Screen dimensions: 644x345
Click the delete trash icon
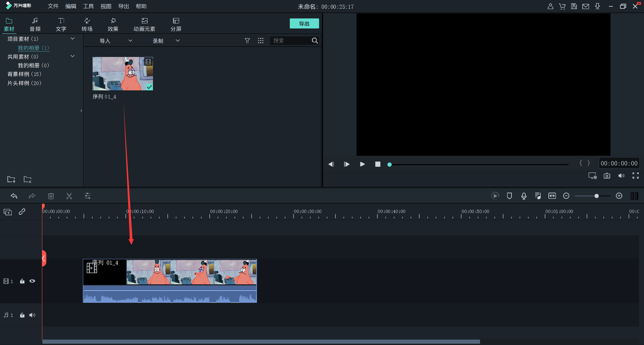click(x=51, y=196)
